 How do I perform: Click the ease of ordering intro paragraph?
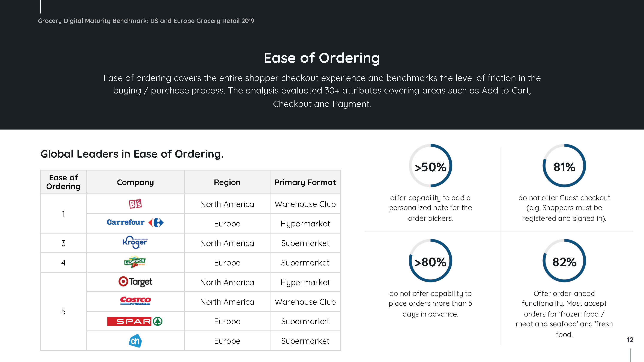click(322, 91)
